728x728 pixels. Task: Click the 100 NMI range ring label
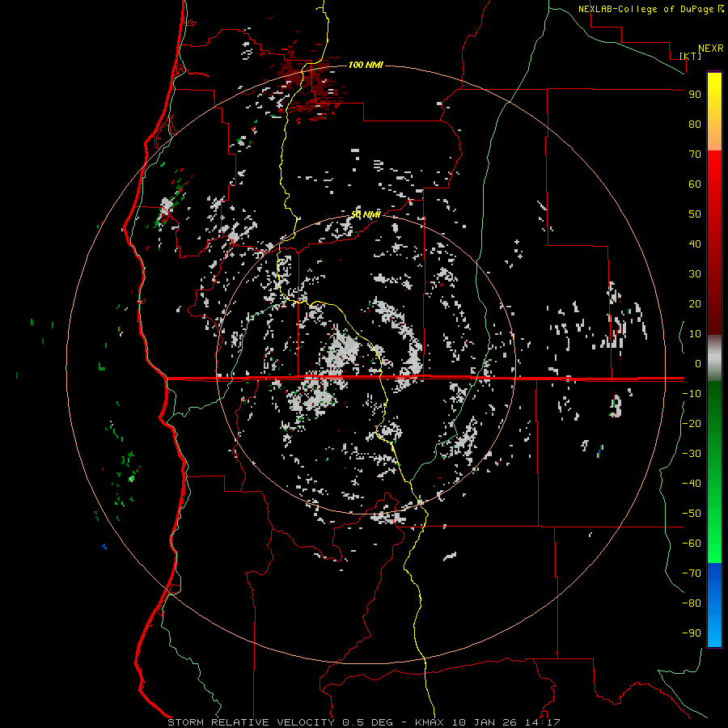pos(366,65)
